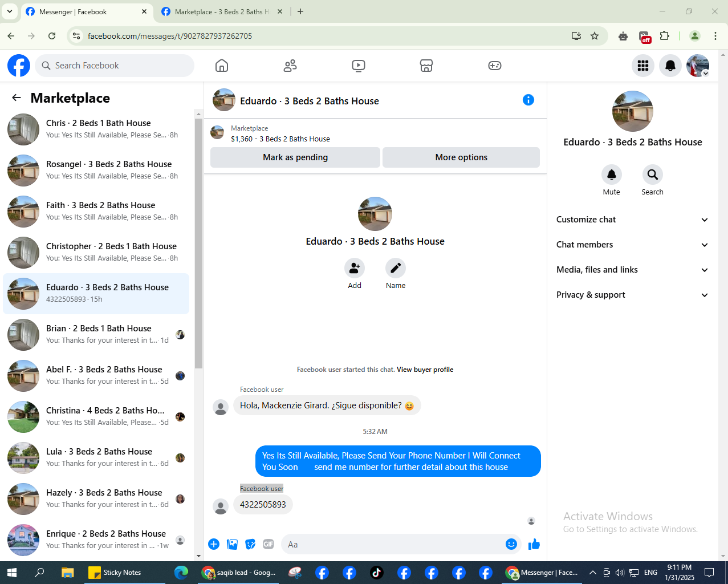Open more actions plus icon in composer

click(x=214, y=544)
